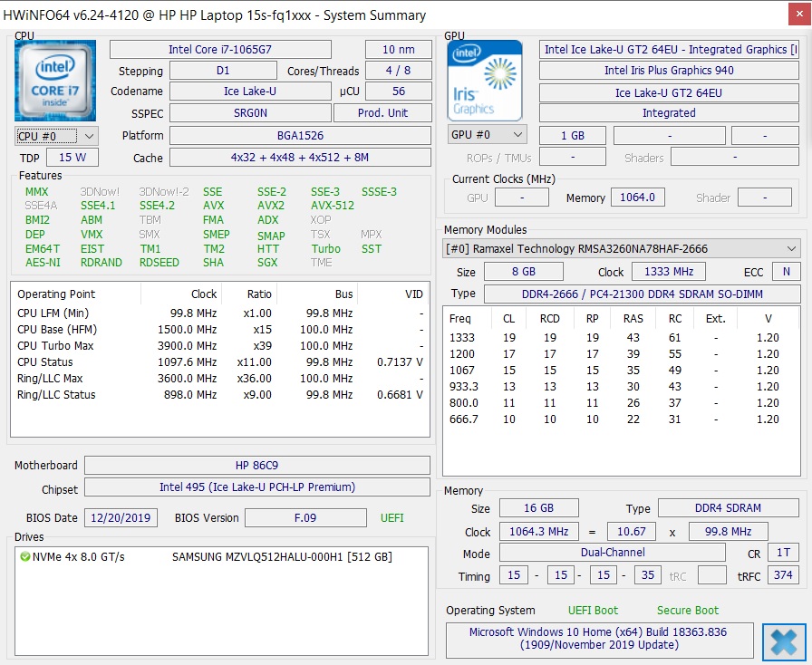
Task: Click the Intel Iris Graphics logo
Action: (485, 80)
